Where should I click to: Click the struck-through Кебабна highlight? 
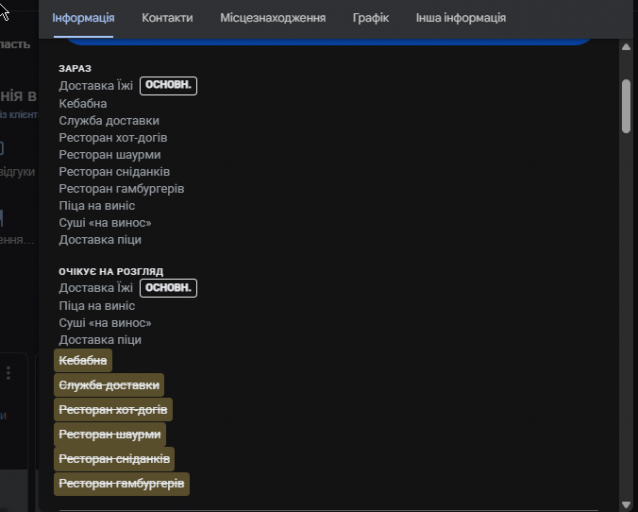point(83,361)
